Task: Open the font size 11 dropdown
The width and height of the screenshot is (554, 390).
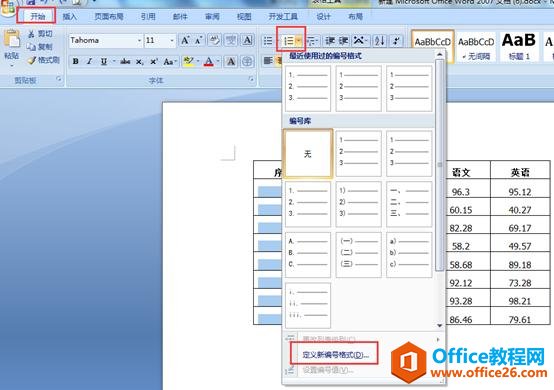Action: 172,41
